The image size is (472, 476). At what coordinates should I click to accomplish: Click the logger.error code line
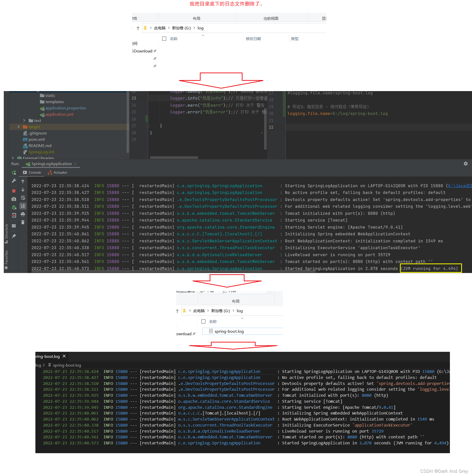click(218, 112)
